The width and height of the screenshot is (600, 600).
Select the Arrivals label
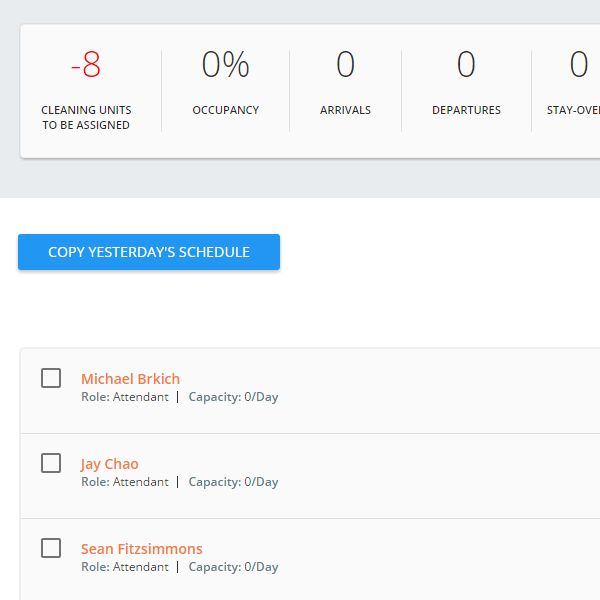click(x=346, y=110)
